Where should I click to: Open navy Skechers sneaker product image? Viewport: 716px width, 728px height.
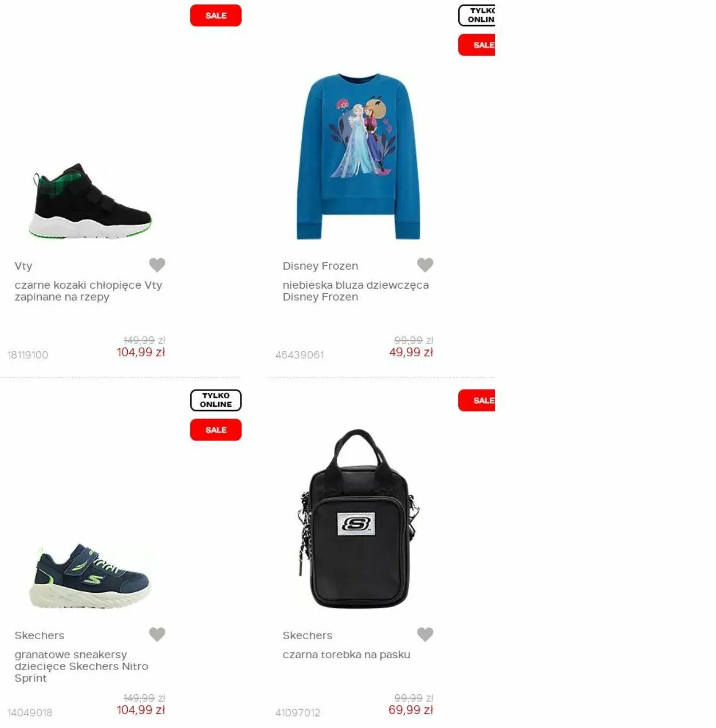(x=90, y=576)
